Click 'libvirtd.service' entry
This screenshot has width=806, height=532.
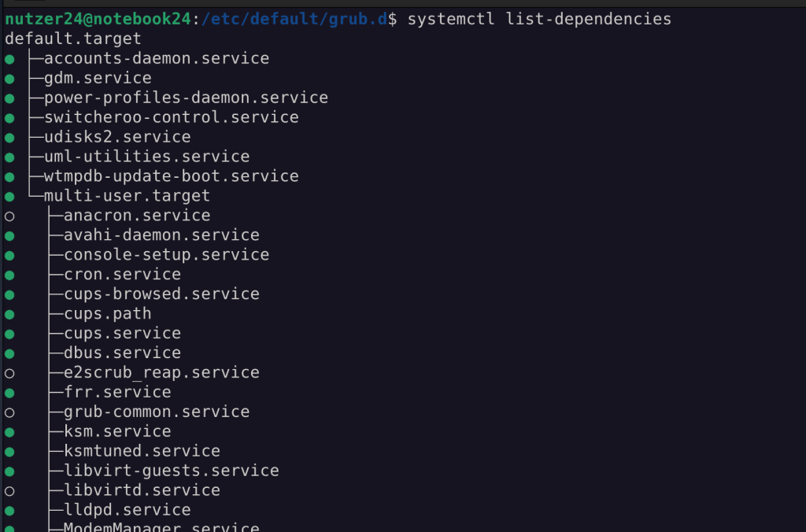click(x=142, y=490)
